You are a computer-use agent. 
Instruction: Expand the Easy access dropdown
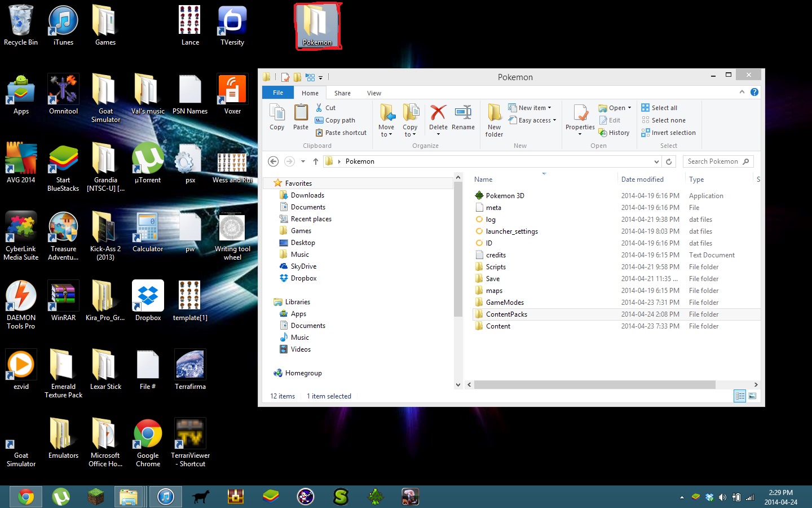tap(532, 120)
